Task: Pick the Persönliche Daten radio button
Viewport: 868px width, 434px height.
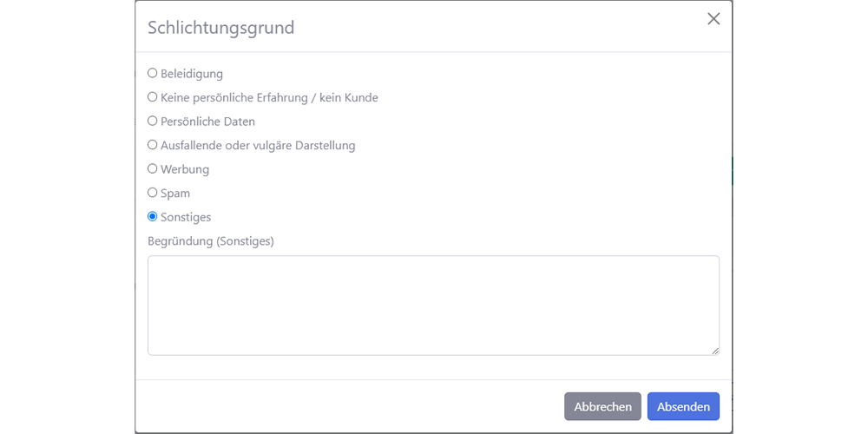Action: pos(153,122)
